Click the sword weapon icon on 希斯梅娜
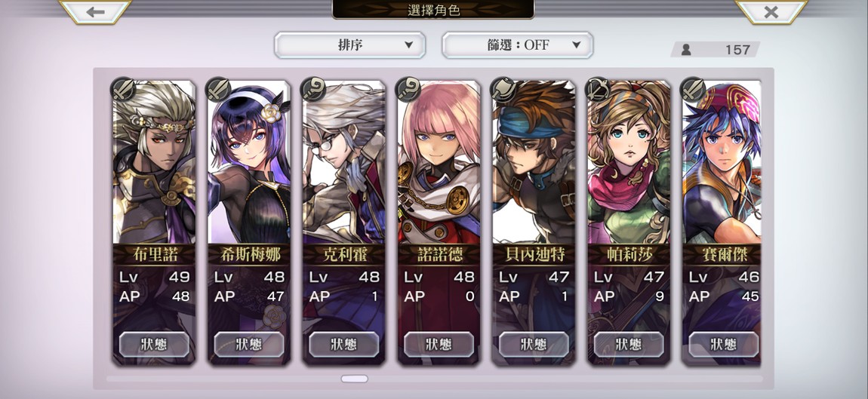This screenshot has height=399, width=868. [x=218, y=88]
